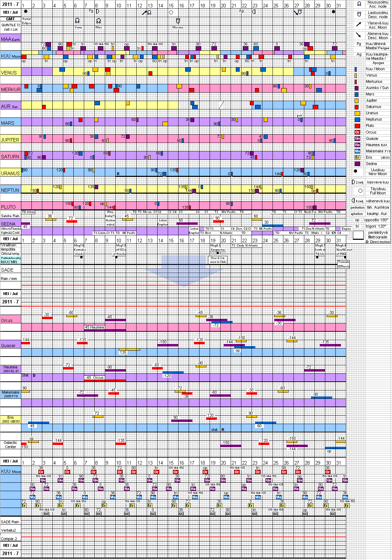Click the Retrograde sample box in the legend
Screen dimensions: 392x560
tap(358, 235)
